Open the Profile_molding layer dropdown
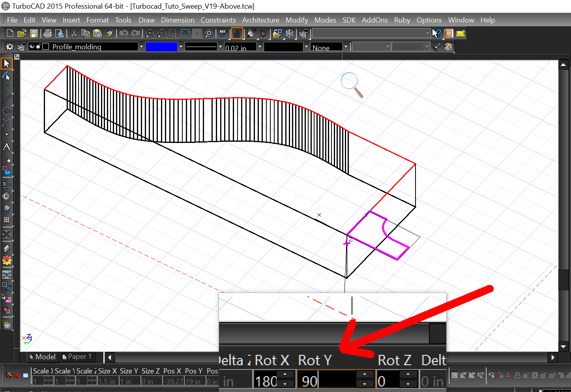The height and width of the screenshot is (392, 571). pyautogui.click(x=141, y=47)
